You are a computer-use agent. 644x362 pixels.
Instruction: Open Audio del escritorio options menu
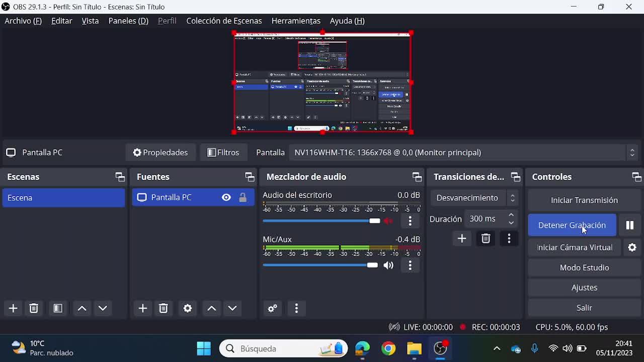(410, 221)
